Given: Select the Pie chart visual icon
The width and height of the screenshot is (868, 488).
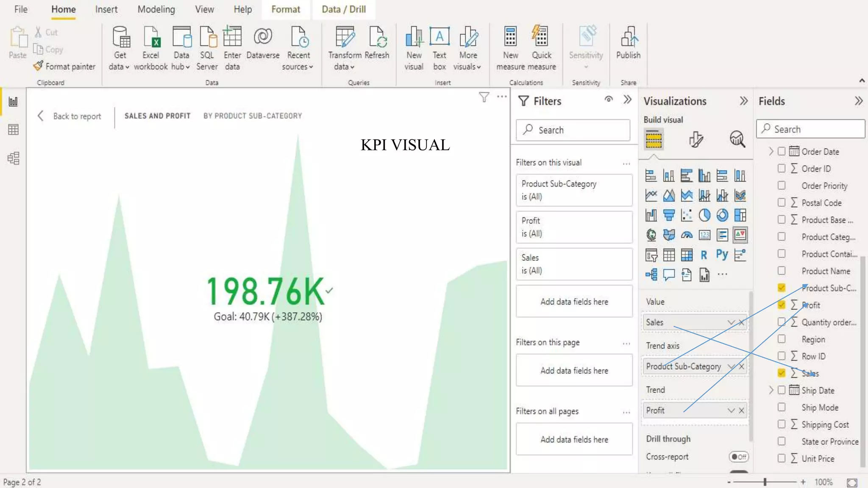Looking at the screenshot, I should pyautogui.click(x=704, y=215).
